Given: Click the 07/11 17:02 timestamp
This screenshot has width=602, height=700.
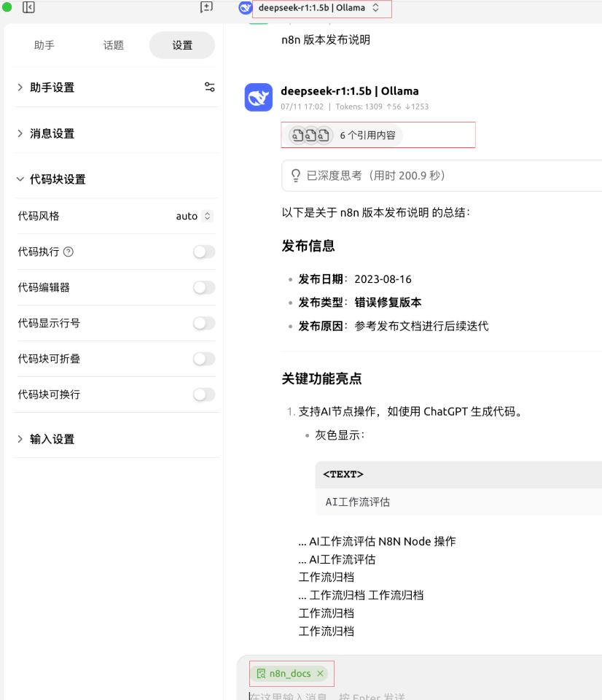Looking at the screenshot, I should tap(302, 106).
